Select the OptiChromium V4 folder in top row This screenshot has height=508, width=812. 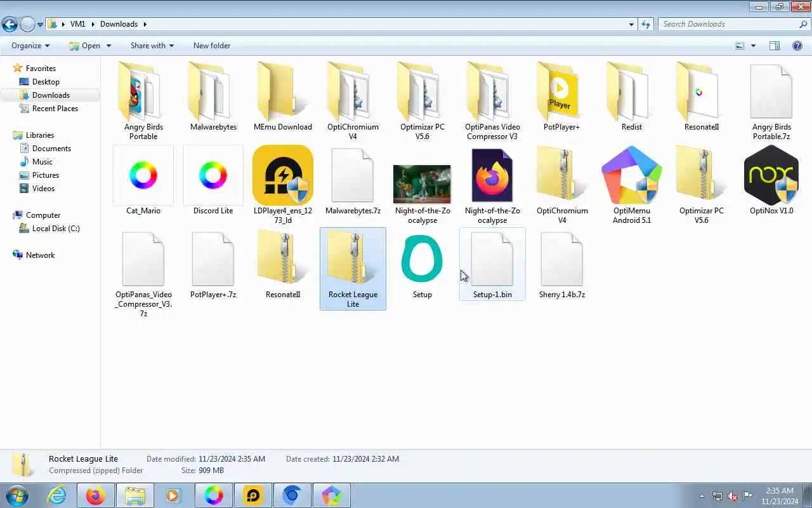point(353,102)
